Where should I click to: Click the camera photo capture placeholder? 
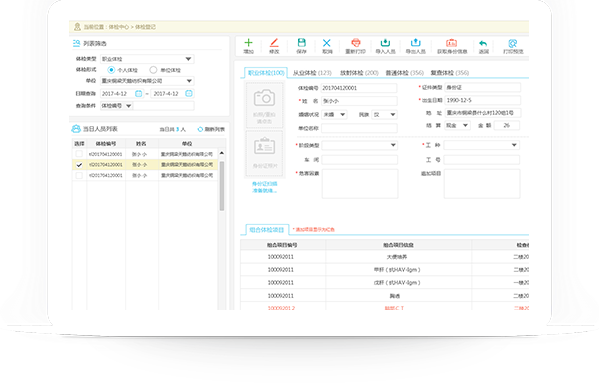[x=264, y=105]
